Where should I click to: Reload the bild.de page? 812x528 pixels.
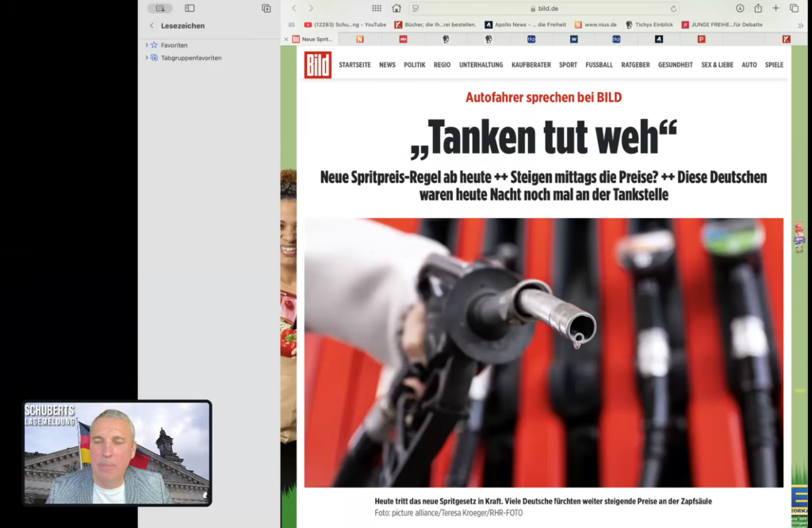pos(674,8)
